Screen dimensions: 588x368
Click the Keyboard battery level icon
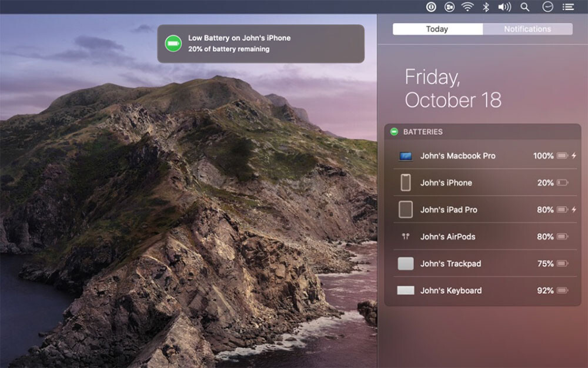(x=562, y=290)
